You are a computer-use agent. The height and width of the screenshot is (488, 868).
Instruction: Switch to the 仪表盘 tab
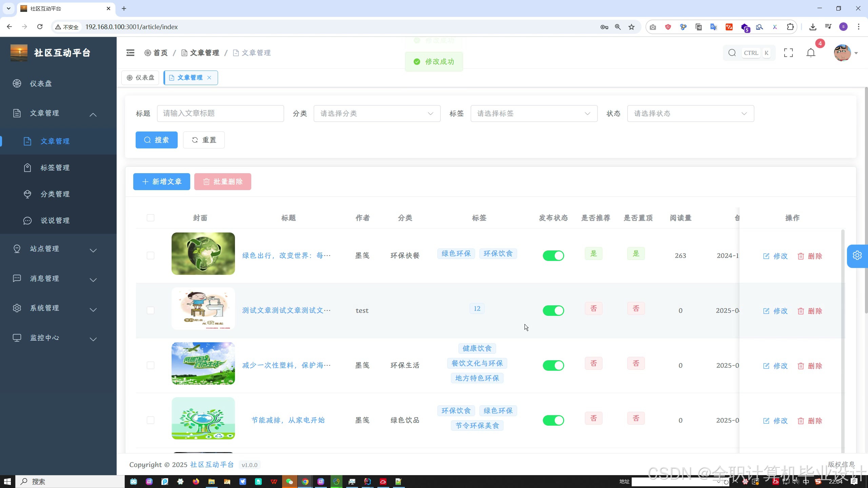click(x=140, y=78)
